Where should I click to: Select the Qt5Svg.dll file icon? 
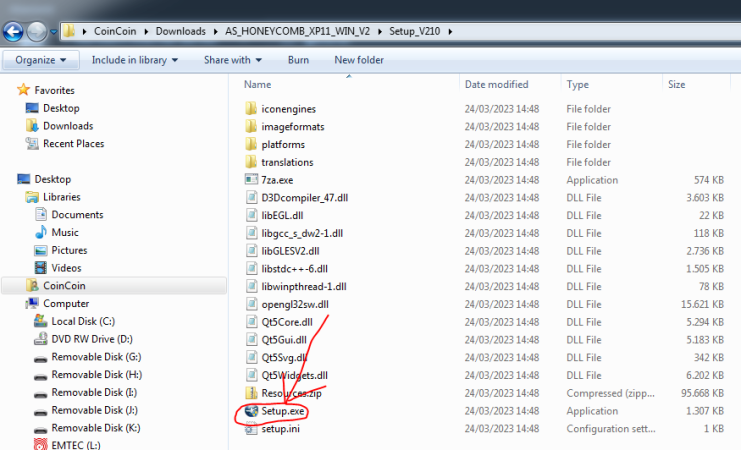251,357
